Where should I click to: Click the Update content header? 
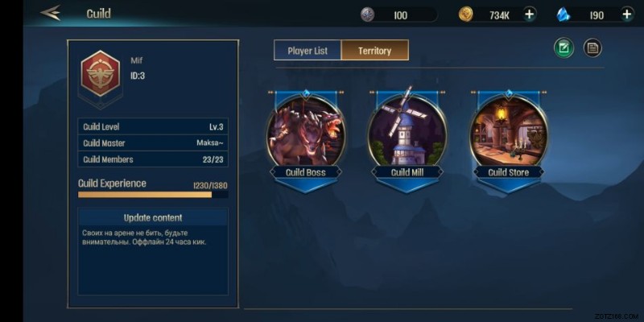tap(153, 217)
